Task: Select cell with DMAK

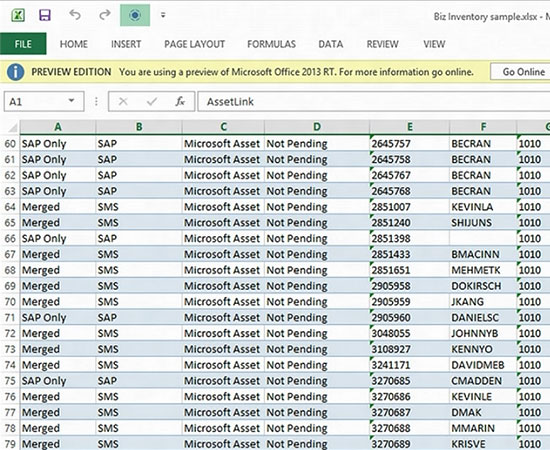Action: click(x=483, y=412)
